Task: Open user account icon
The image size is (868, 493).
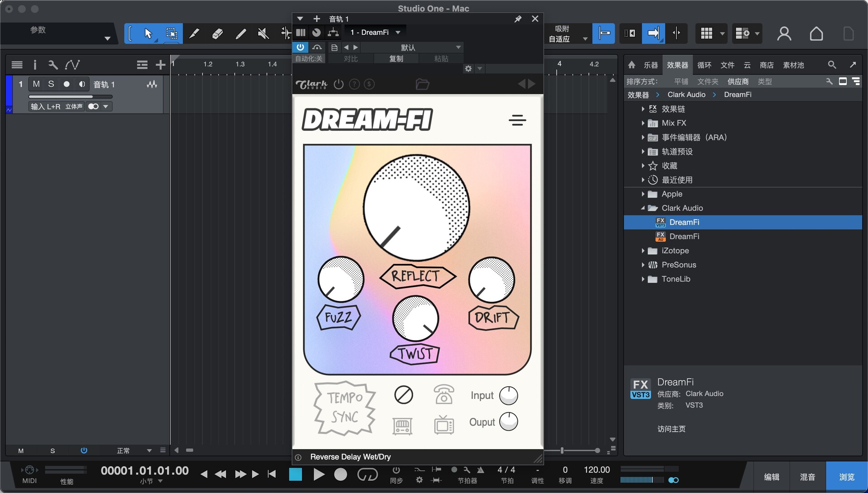Action: 784,33
